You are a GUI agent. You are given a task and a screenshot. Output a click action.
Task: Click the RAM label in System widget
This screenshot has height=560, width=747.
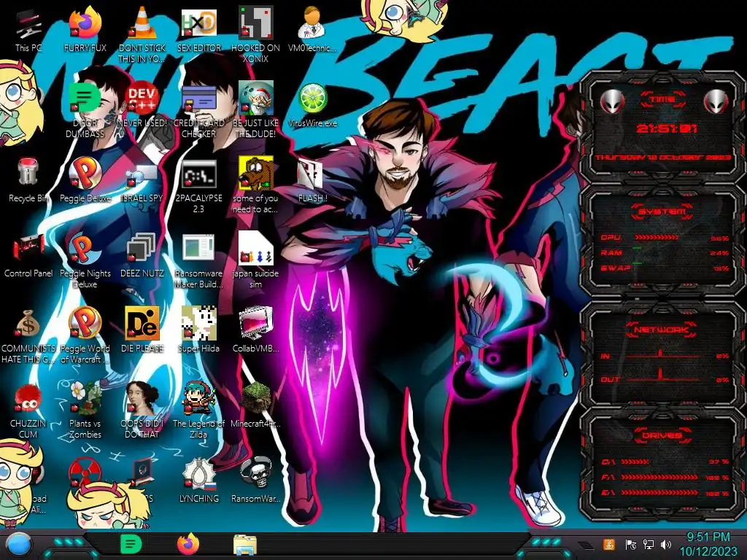coord(611,252)
